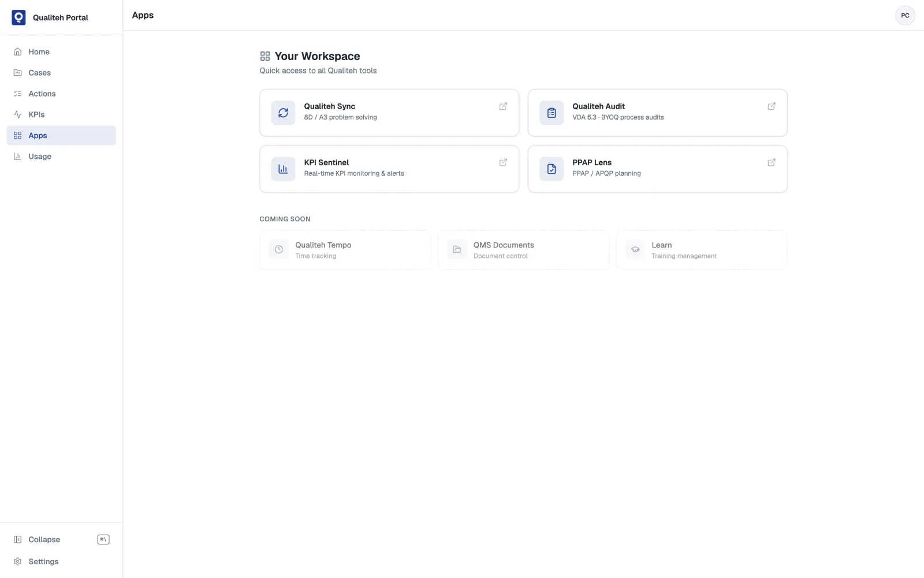
Task: Open the Qualiteh Sync app title
Action: point(329,106)
